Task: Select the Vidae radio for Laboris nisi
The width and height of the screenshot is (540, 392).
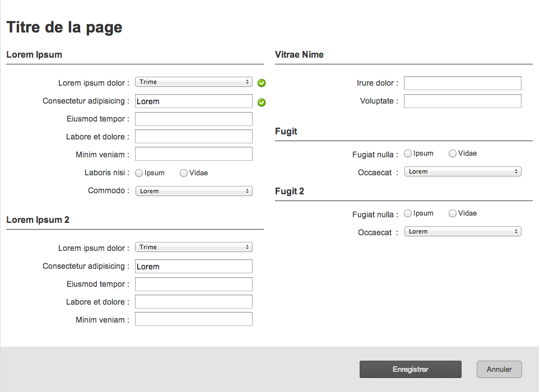Action: coord(184,172)
